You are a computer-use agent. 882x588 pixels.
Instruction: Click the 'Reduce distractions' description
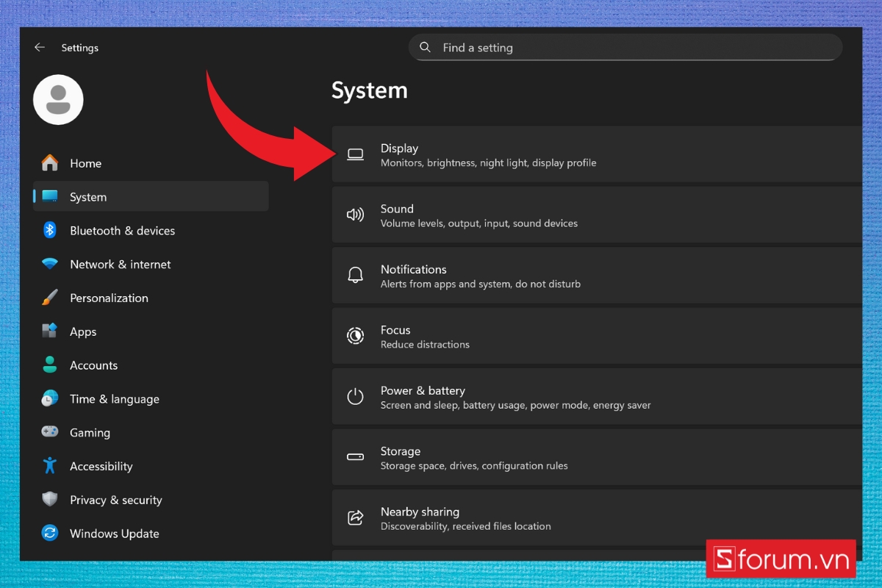(425, 344)
